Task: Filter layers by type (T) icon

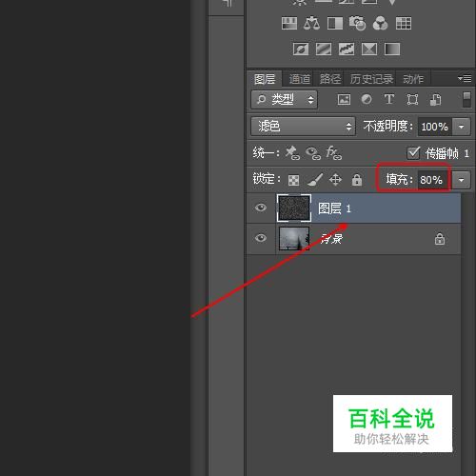Action: coord(389,99)
